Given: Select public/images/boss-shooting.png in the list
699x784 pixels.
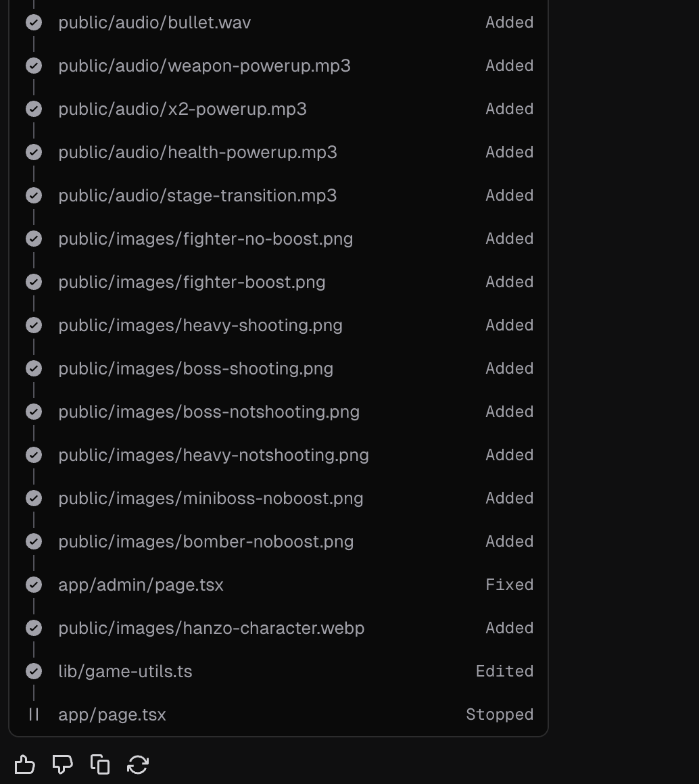Looking at the screenshot, I should coord(195,368).
